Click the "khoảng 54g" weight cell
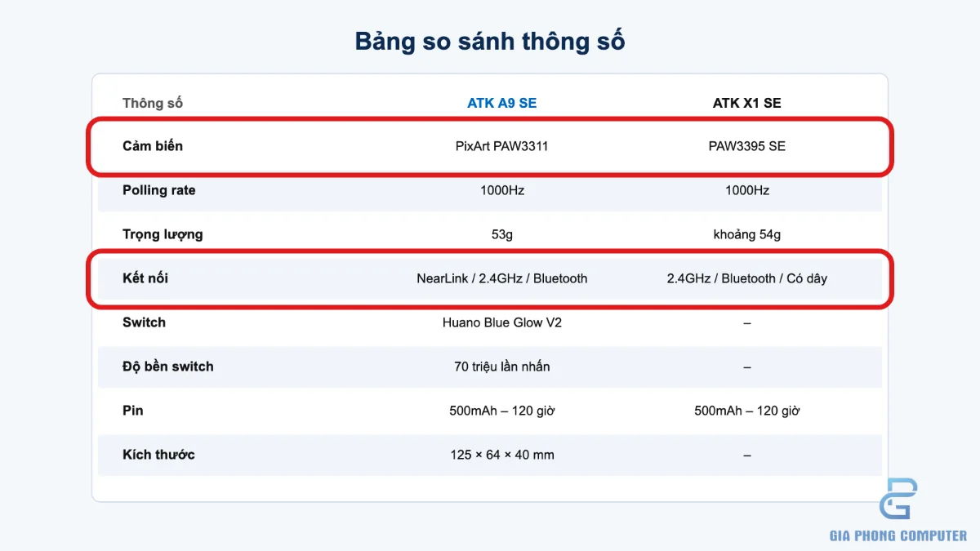Screen dimensions: 980x551 coord(747,235)
